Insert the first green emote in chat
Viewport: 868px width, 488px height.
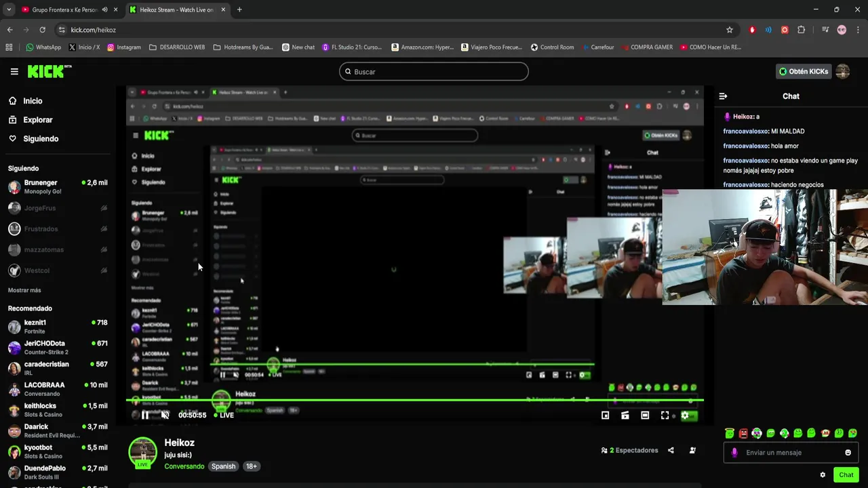[729, 433]
